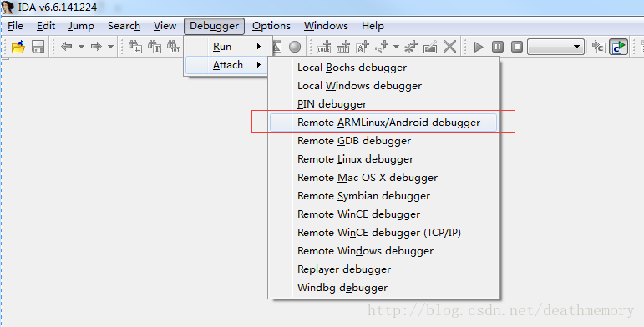Choose Remote Windows debugger
This screenshot has width=644, height=327.
tap(383, 251)
